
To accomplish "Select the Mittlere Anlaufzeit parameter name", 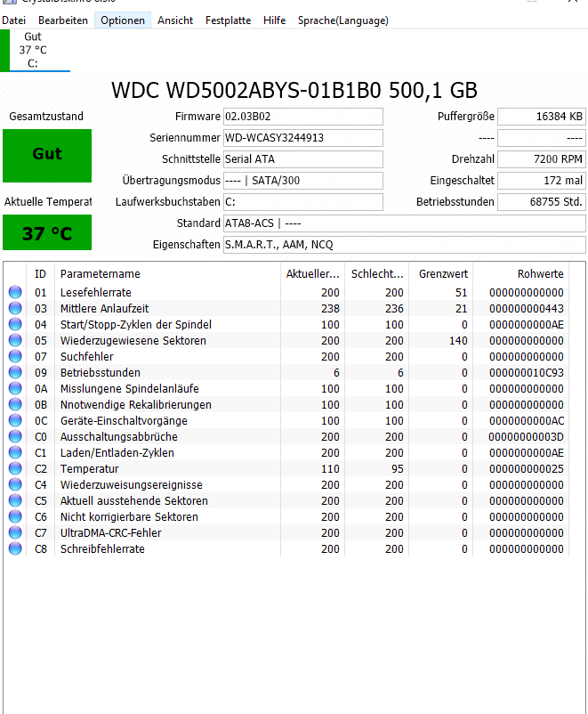I will tap(104, 308).
